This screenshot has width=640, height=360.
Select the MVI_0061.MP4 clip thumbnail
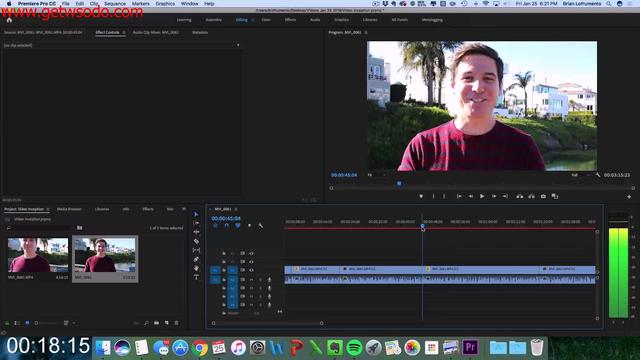tap(38, 255)
